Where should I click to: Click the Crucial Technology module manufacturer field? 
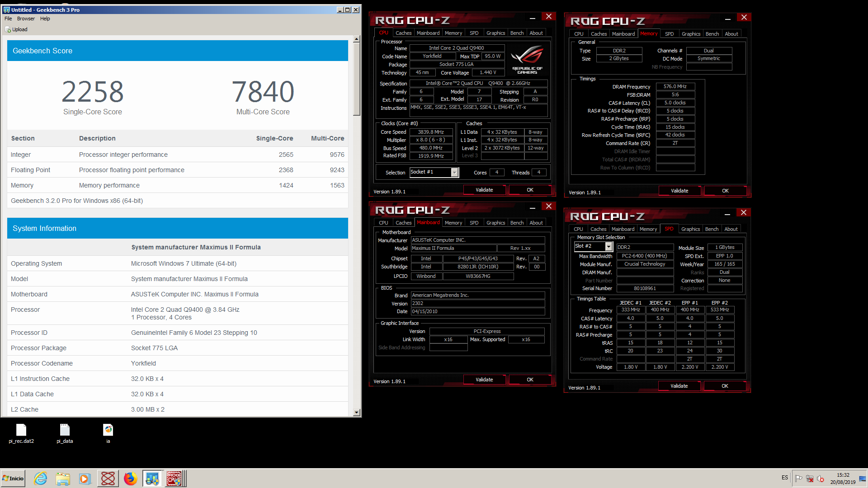pos(645,264)
